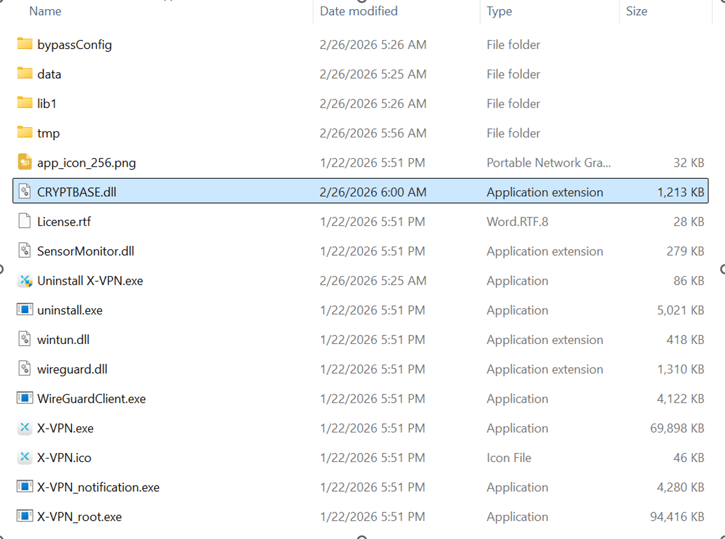The width and height of the screenshot is (725, 539).
Task: Select file name SensorMonitor.dll
Action: pyautogui.click(x=86, y=251)
